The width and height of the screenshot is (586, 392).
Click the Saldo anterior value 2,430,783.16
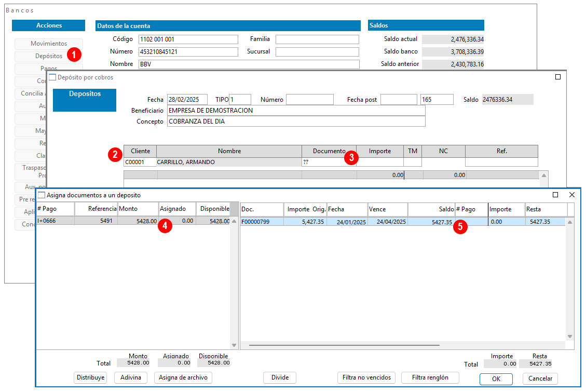(453, 64)
